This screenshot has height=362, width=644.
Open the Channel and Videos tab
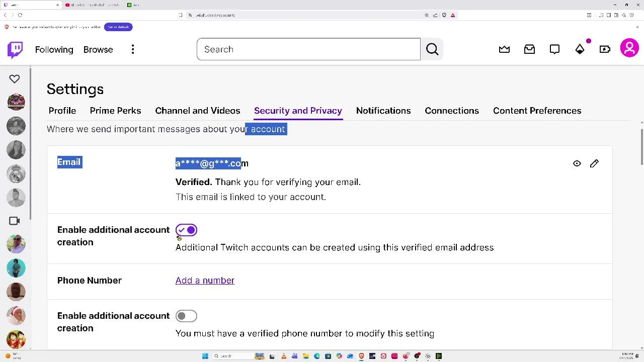click(197, 111)
